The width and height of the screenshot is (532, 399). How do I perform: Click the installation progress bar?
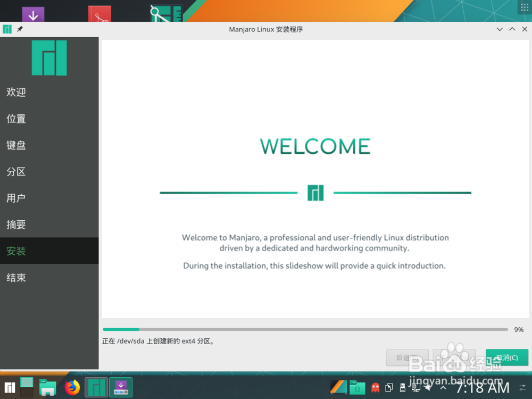pyautogui.click(x=305, y=329)
